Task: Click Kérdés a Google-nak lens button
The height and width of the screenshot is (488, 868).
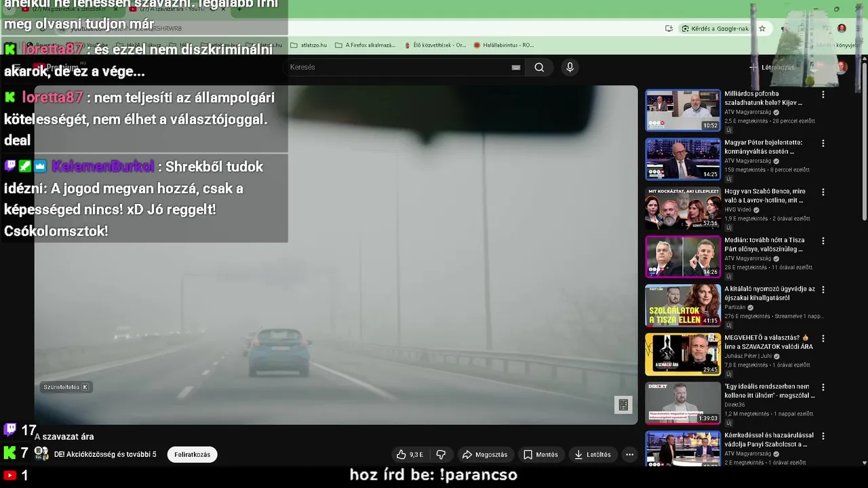Action: [715, 28]
